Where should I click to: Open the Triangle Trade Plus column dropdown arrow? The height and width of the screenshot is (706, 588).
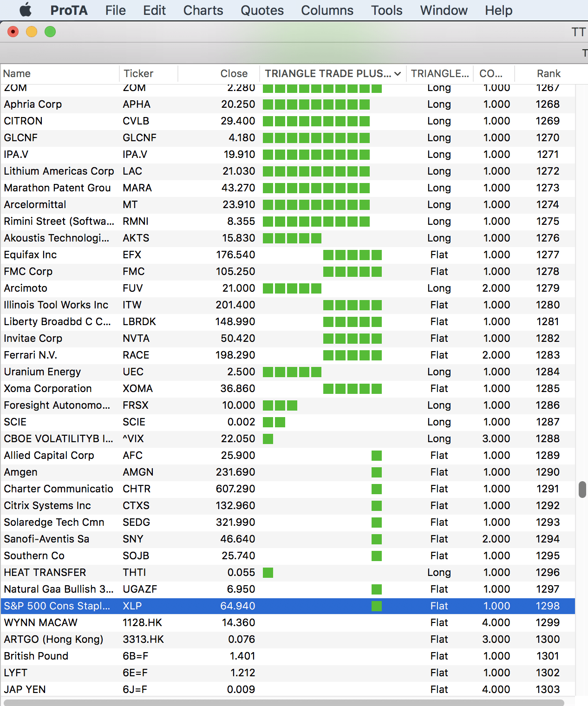[x=398, y=74]
